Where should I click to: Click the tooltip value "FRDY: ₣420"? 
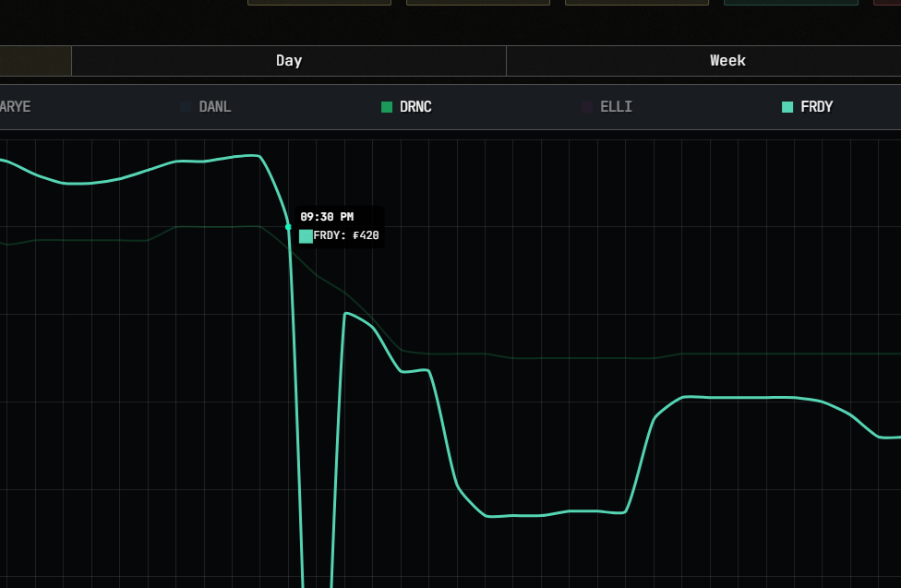point(346,235)
